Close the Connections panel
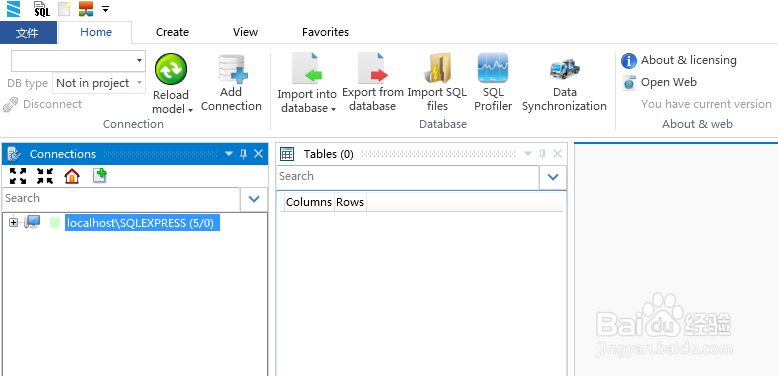Viewport: 778px width, 376px height. 259,154
